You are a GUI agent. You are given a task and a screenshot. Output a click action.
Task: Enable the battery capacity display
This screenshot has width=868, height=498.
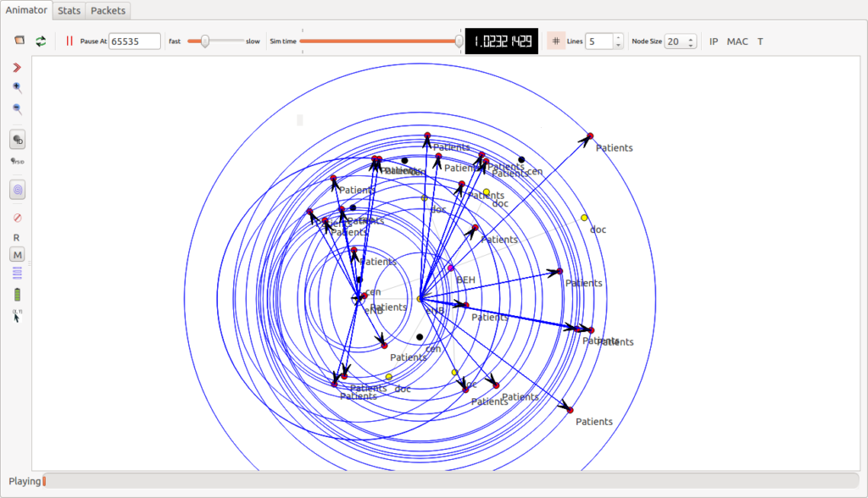(17, 293)
